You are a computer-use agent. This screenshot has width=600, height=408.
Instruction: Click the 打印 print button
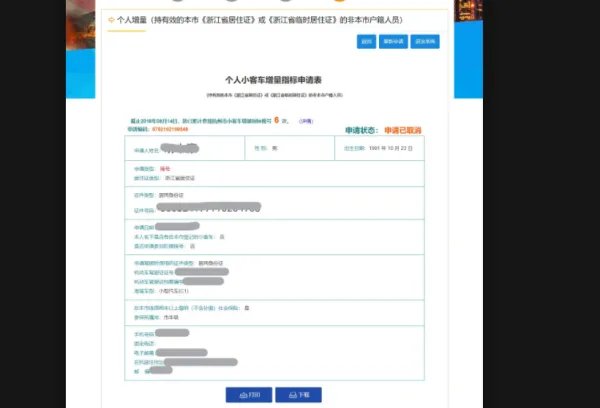pyautogui.click(x=249, y=395)
